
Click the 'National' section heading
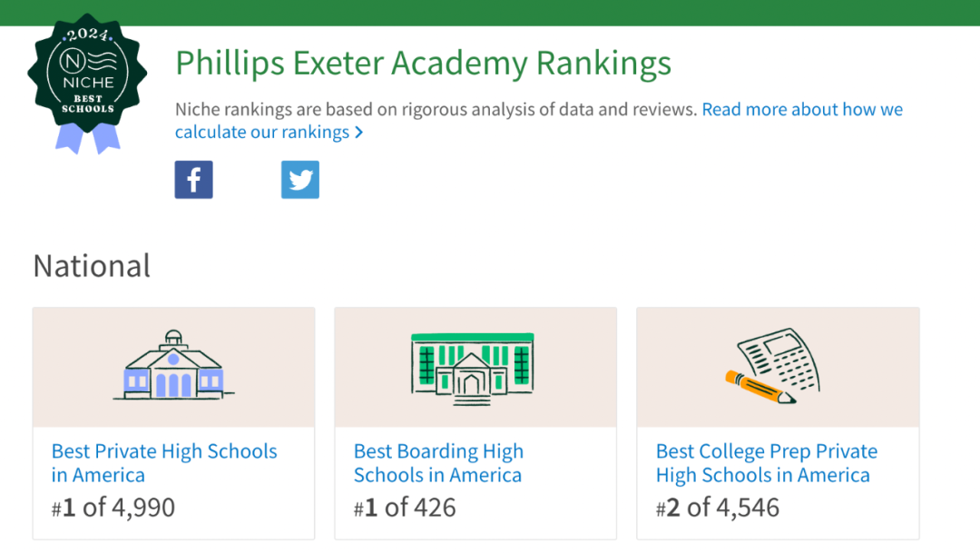(92, 266)
